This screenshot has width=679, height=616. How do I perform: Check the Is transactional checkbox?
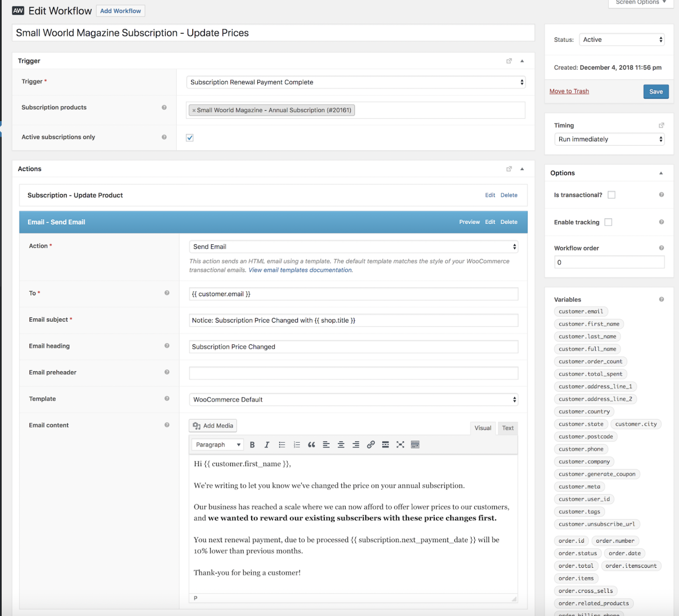pyautogui.click(x=611, y=195)
